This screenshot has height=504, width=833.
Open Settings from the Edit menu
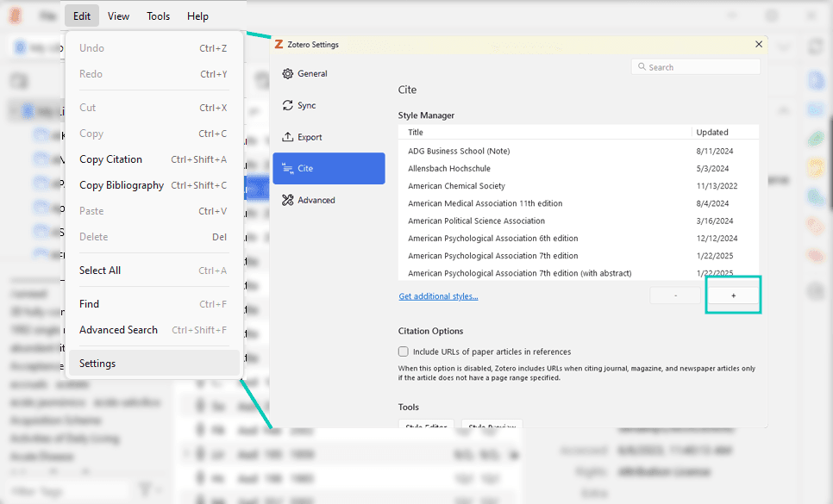pos(154,364)
